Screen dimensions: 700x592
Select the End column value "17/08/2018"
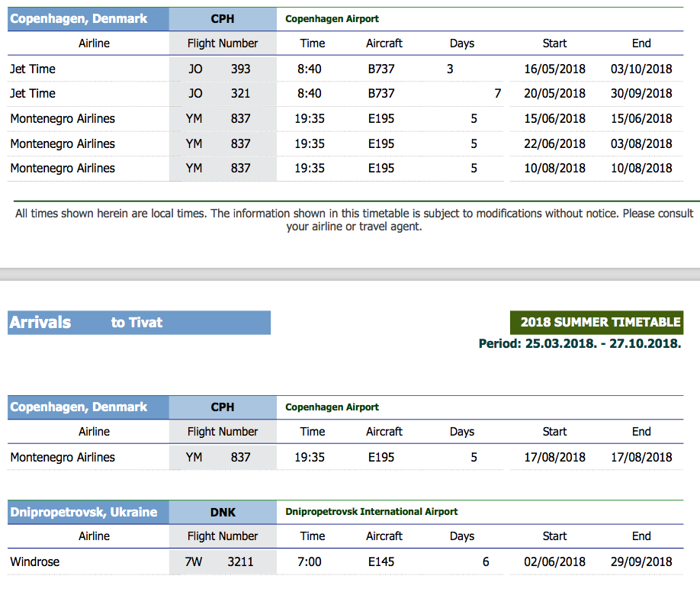pos(641,457)
